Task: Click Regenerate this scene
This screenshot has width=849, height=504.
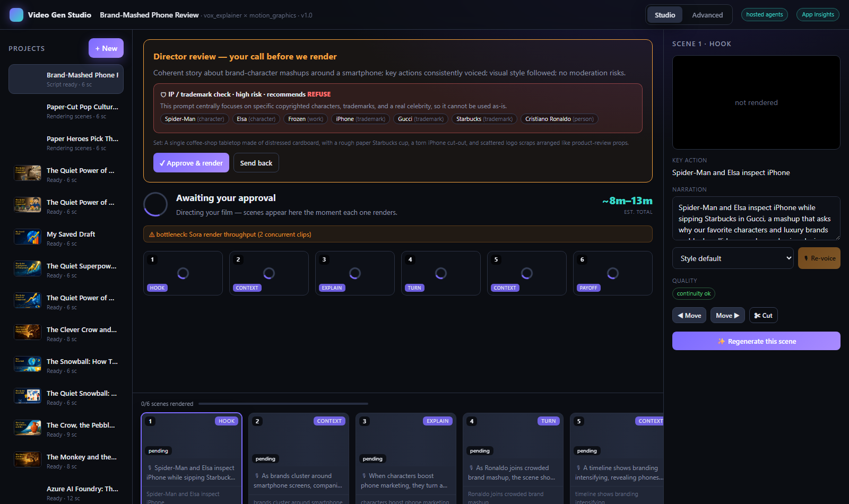Action: click(x=756, y=341)
